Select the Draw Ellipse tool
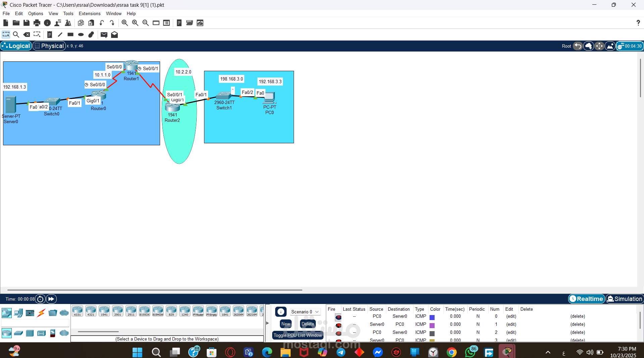Viewport: 644px width, 358px height. (x=81, y=35)
